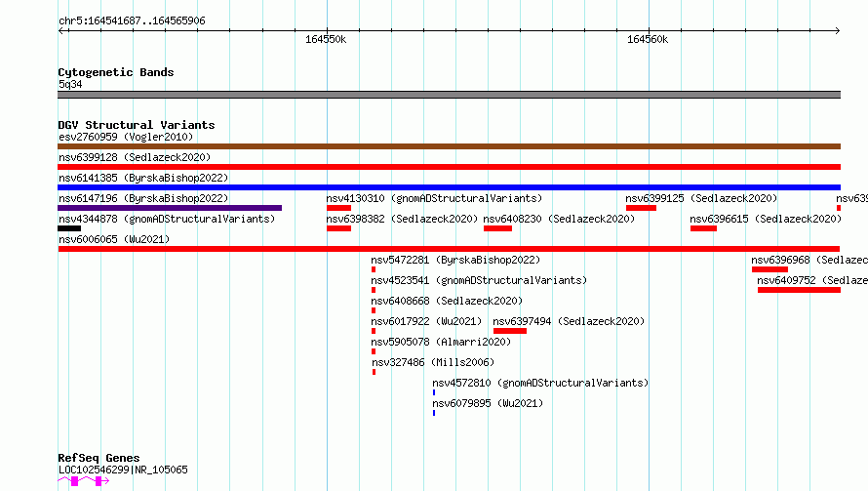This screenshot has width=868, height=491.
Task: Open nsv6141385 (ByrskaBishop2022) label
Action: pyautogui.click(x=143, y=178)
